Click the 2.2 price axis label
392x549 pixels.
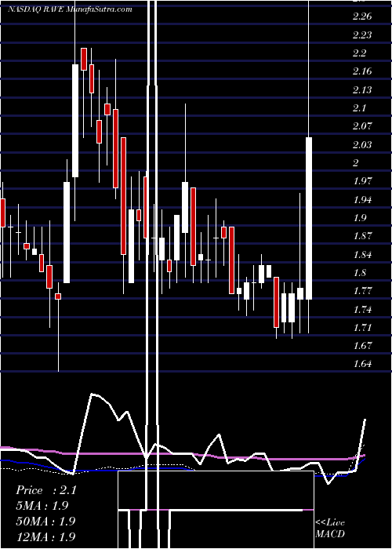tap(359, 53)
